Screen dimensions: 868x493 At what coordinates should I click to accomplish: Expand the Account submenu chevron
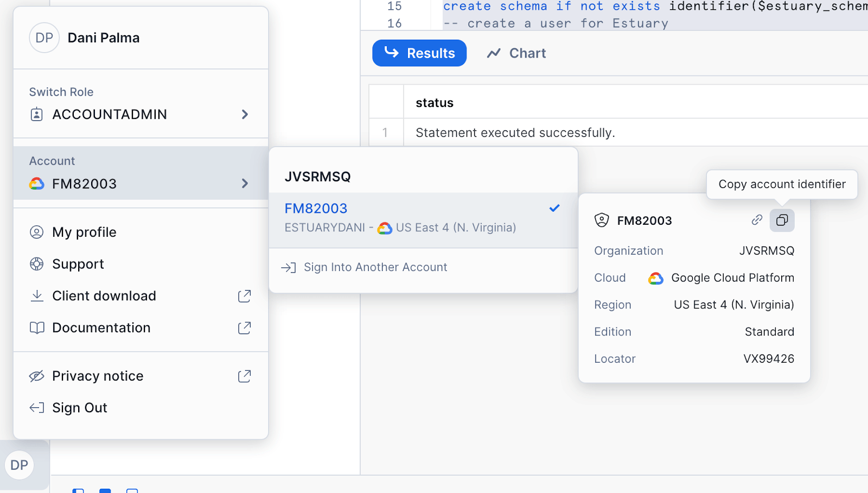[x=245, y=184]
